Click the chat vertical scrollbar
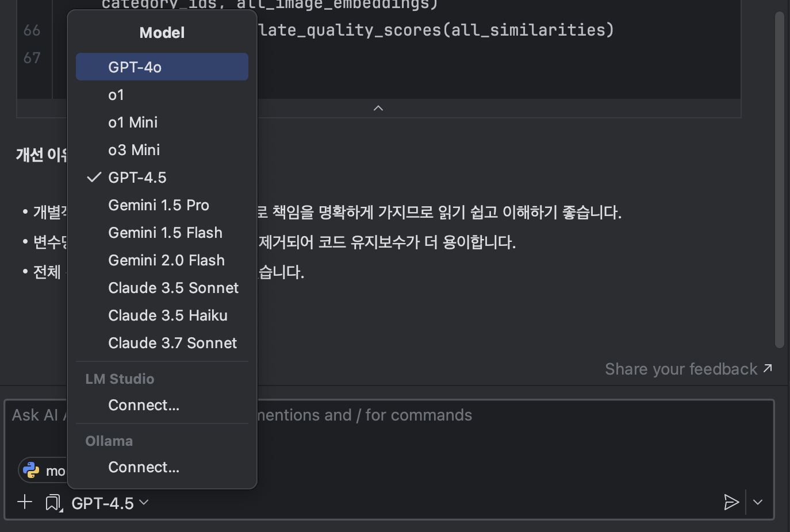Viewport: 790px width, 532px height. [x=780, y=180]
